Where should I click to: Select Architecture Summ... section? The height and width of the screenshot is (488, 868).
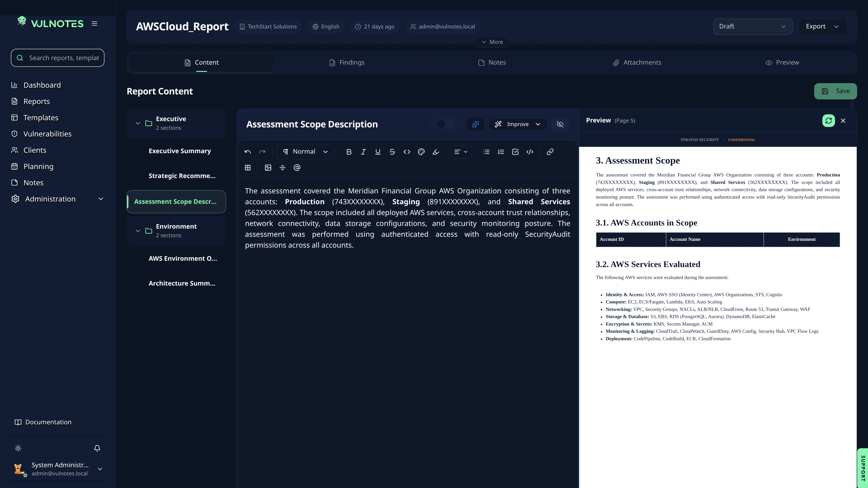pyautogui.click(x=182, y=284)
